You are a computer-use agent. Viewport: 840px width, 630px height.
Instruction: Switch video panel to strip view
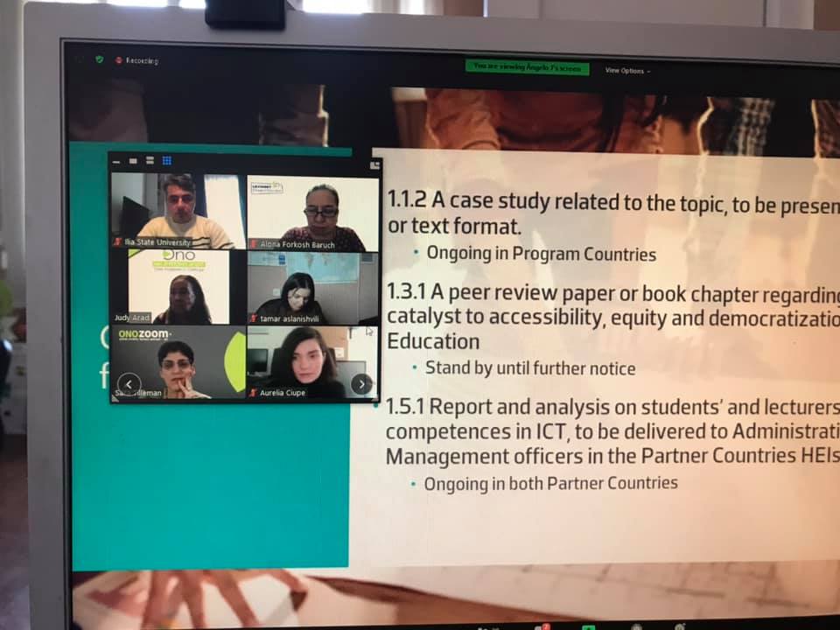click(x=150, y=161)
